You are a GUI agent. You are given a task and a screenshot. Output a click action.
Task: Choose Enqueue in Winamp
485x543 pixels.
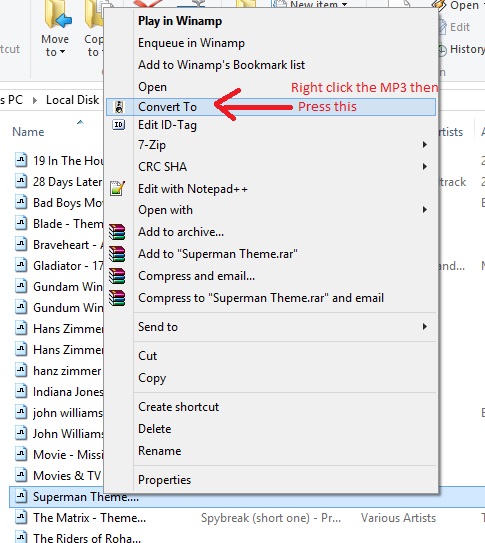pos(191,43)
